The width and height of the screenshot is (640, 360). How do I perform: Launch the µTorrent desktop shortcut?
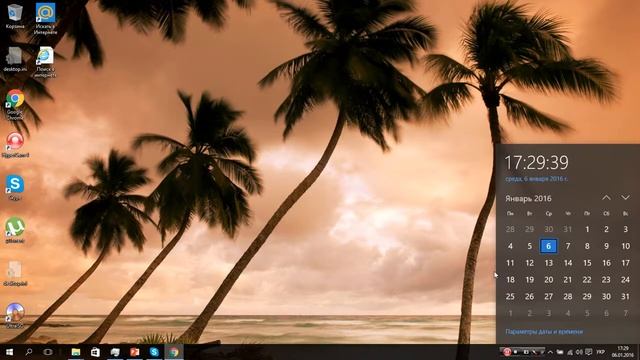click(15, 231)
